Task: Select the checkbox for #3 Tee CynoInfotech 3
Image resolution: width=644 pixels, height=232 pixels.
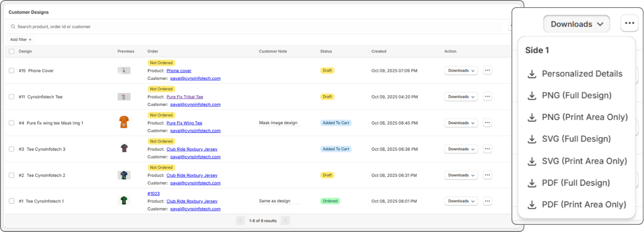Action: point(11,149)
